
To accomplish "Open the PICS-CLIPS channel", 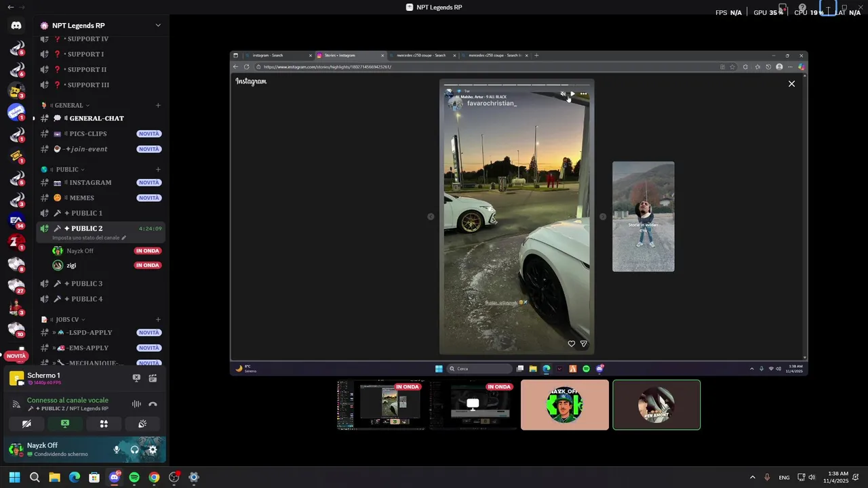I will coord(100,134).
